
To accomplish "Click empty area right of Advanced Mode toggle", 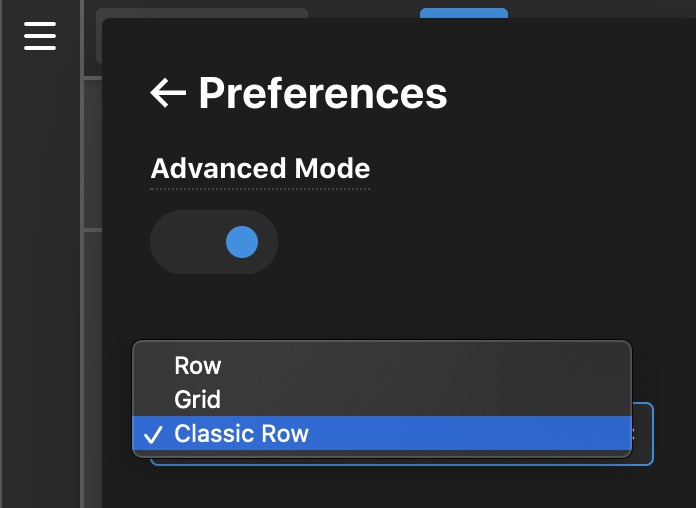I will pyautogui.click(x=444, y=242).
